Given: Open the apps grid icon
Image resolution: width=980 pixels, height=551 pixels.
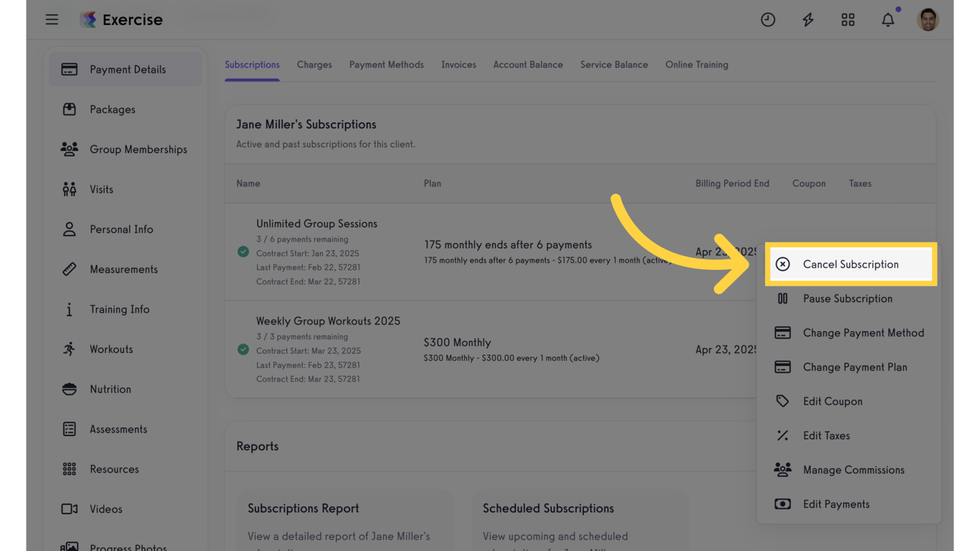Looking at the screenshot, I should coord(848,19).
